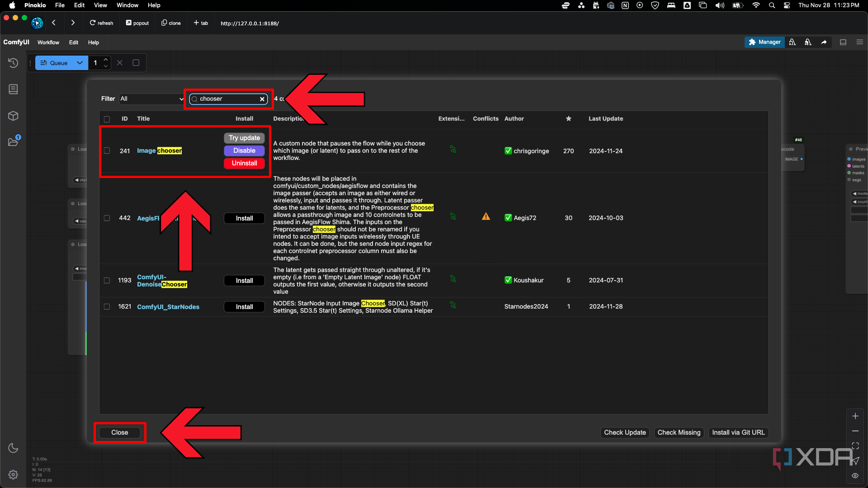The width and height of the screenshot is (868, 488).
Task: Click the Pinokio home logo icon
Action: pyautogui.click(x=37, y=23)
